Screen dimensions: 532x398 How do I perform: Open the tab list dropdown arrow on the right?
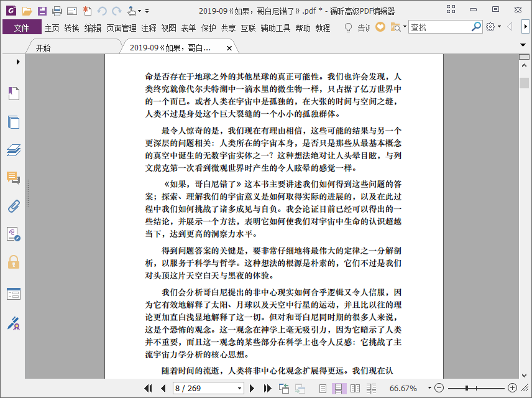coord(523,45)
